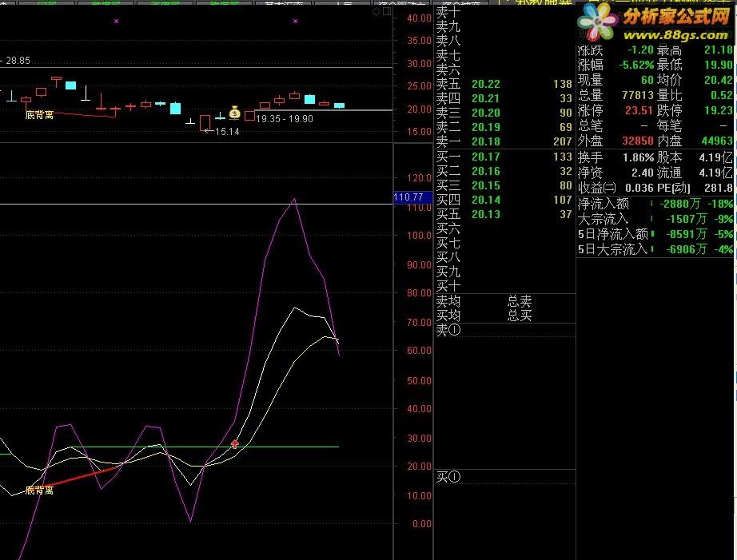Viewport: 737px width, 560px height.
Task: Click the 跌停 price 19.23
Action: tap(718, 111)
